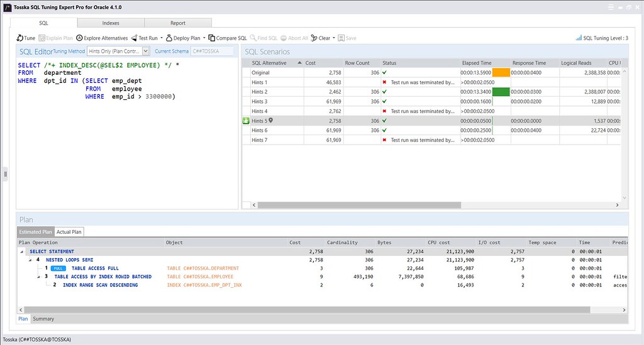Open the Tuning Method combo box
This screenshot has width=644, height=345.
coord(118,52)
